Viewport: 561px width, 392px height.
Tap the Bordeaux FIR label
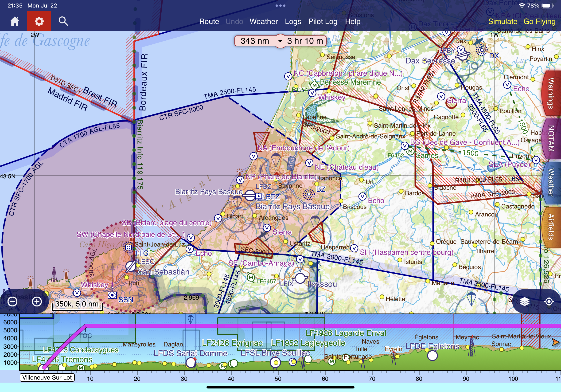143,82
